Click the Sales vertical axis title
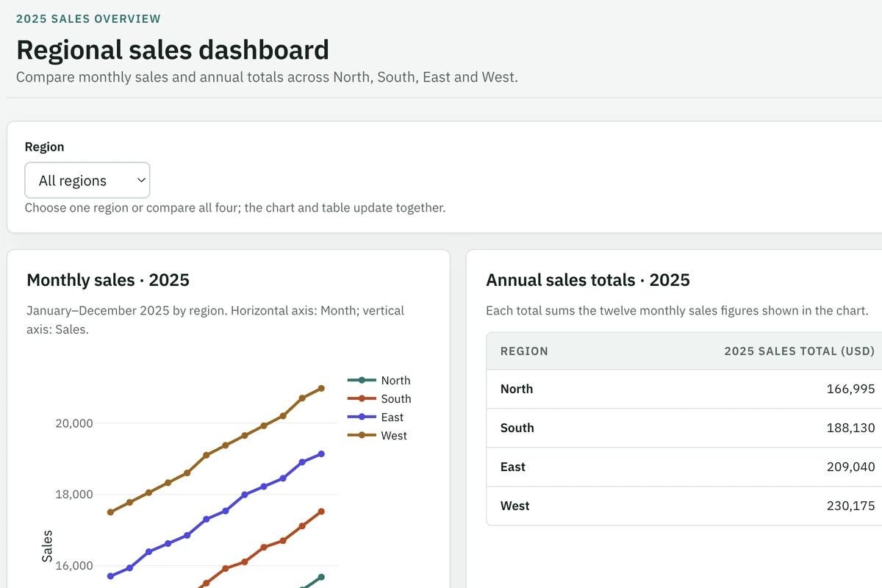 pyautogui.click(x=47, y=546)
